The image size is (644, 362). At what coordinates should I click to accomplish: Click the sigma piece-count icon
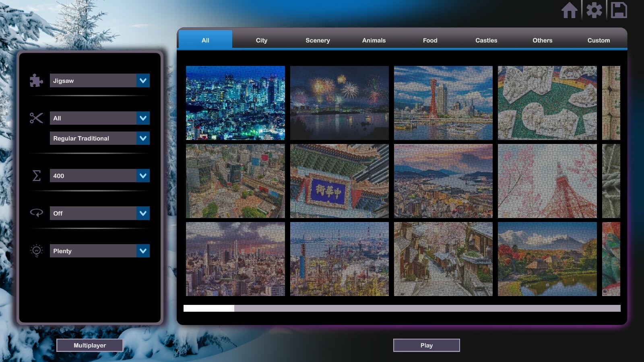(36, 175)
